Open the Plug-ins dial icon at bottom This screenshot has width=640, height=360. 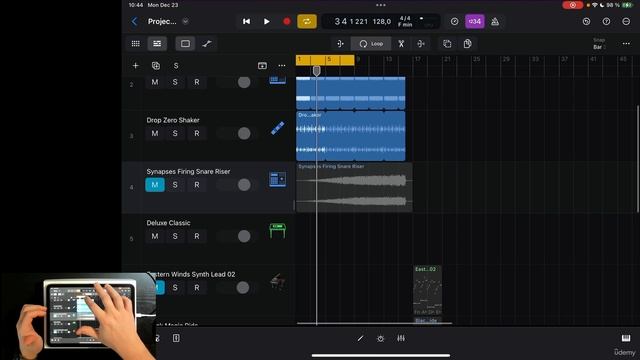[x=380, y=338]
